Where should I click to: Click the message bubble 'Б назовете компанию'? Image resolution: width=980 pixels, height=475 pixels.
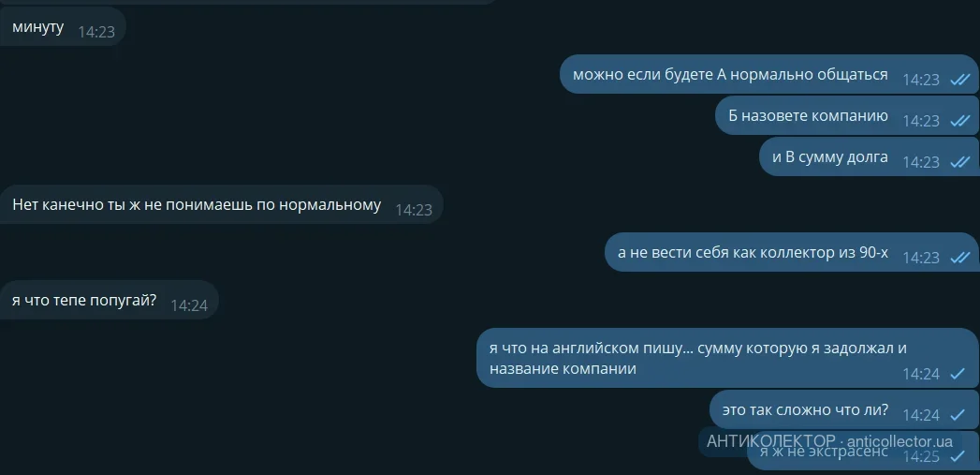tap(847, 116)
